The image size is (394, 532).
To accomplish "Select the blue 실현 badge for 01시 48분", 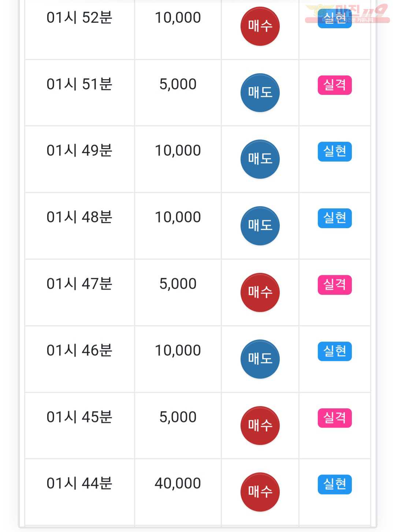I will tap(335, 218).
